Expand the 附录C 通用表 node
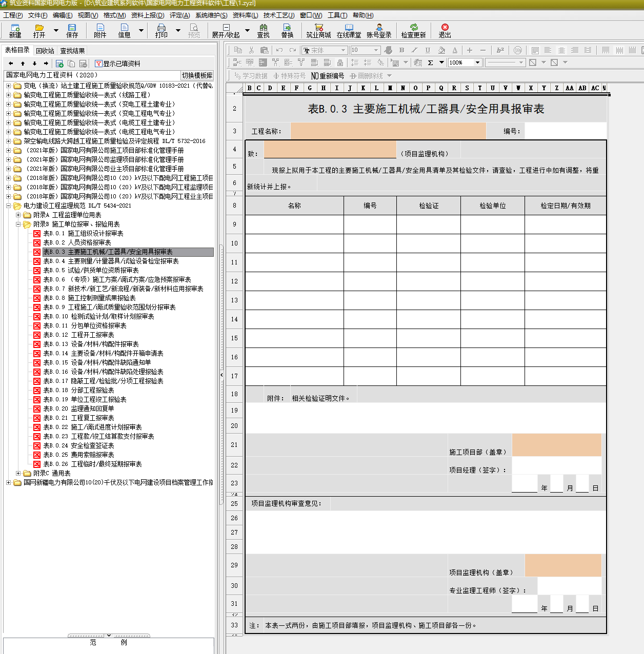Screen dimensions: 644x654 coord(18,473)
